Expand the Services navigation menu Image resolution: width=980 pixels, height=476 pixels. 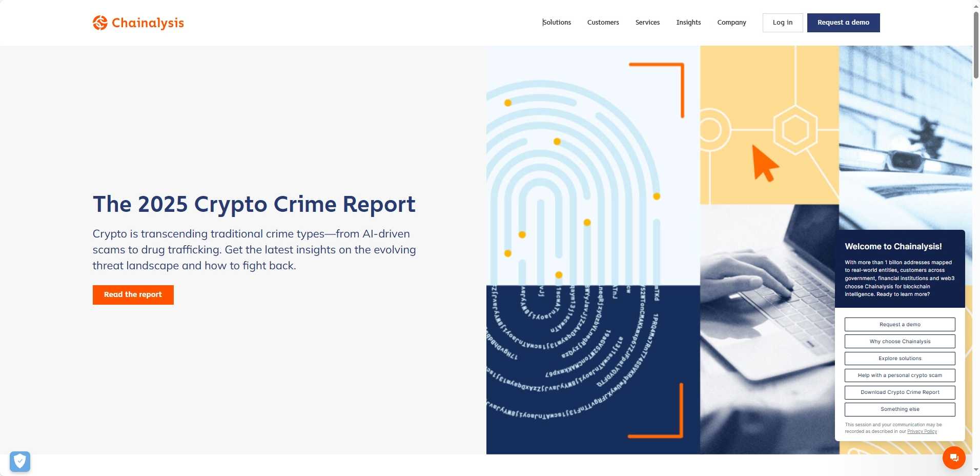tap(647, 23)
